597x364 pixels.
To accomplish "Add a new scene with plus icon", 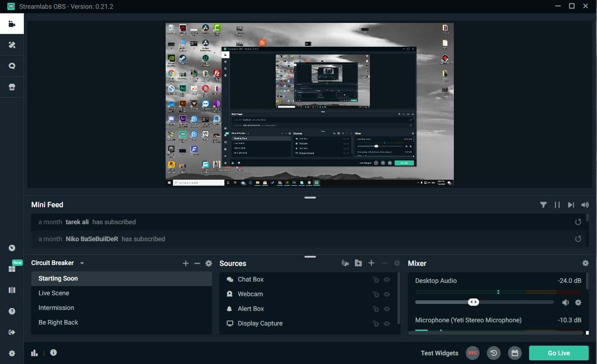I will (186, 263).
